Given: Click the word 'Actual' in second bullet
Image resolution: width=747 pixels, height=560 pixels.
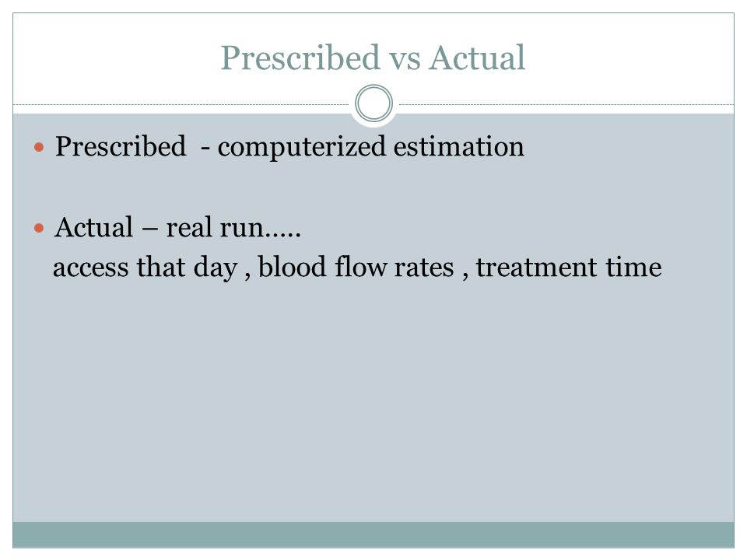Looking at the screenshot, I should tap(94, 227).
